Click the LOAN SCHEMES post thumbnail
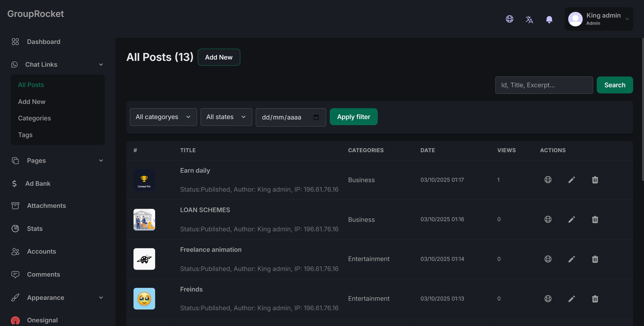 144,220
